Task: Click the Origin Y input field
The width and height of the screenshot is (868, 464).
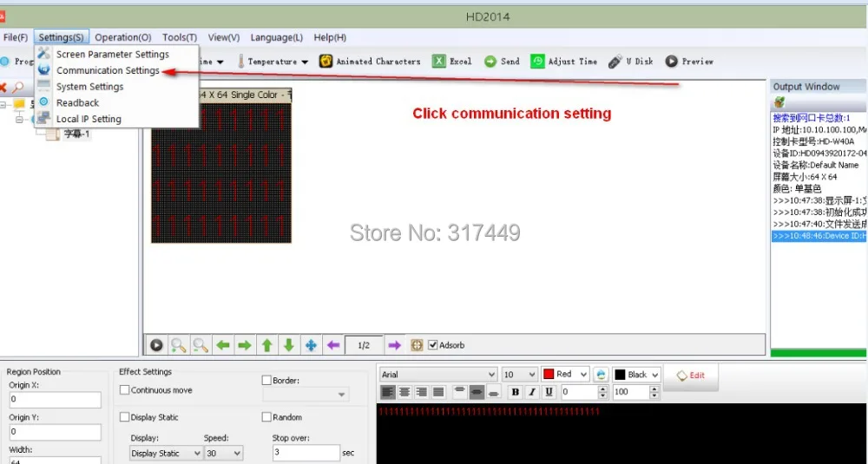Action: tap(56, 432)
